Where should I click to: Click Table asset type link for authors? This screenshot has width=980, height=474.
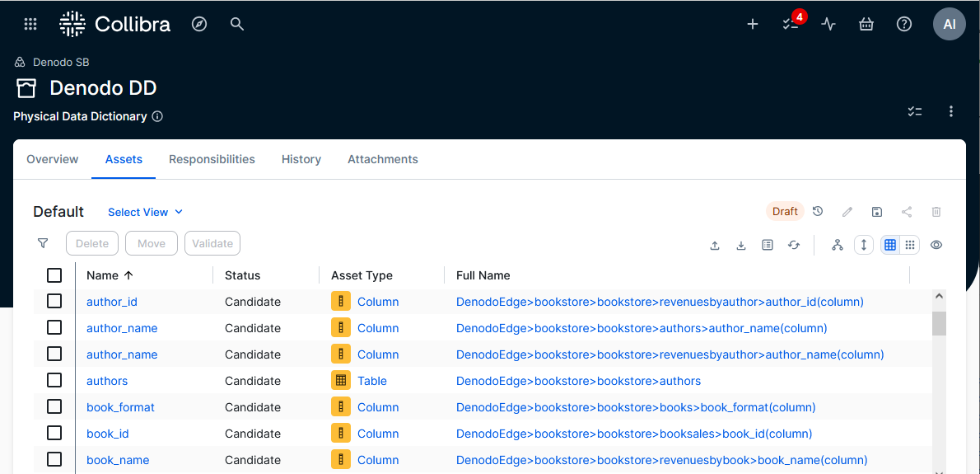[372, 380]
